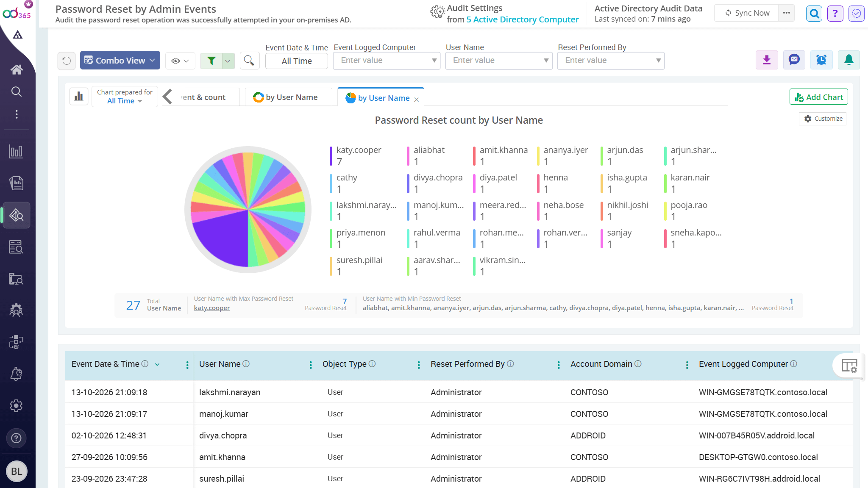Open the sidebar three-dot more menu

point(17,114)
